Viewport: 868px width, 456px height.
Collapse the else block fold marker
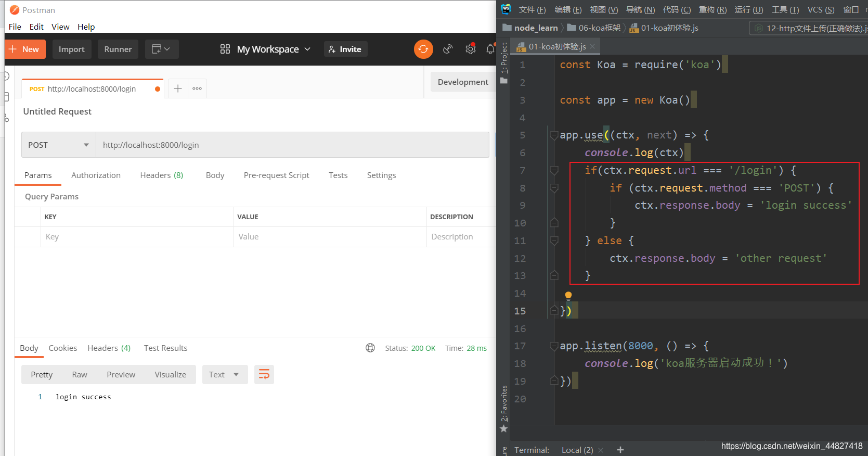[x=554, y=240]
